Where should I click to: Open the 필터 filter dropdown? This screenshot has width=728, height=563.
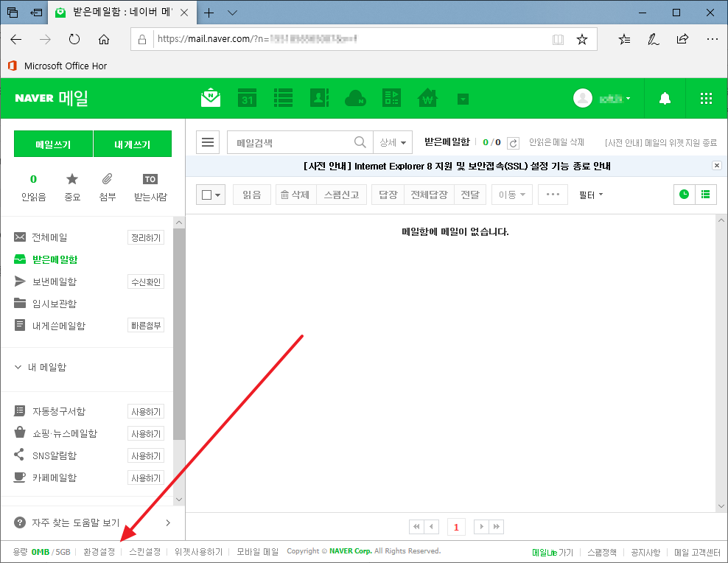pyautogui.click(x=590, y=195)
